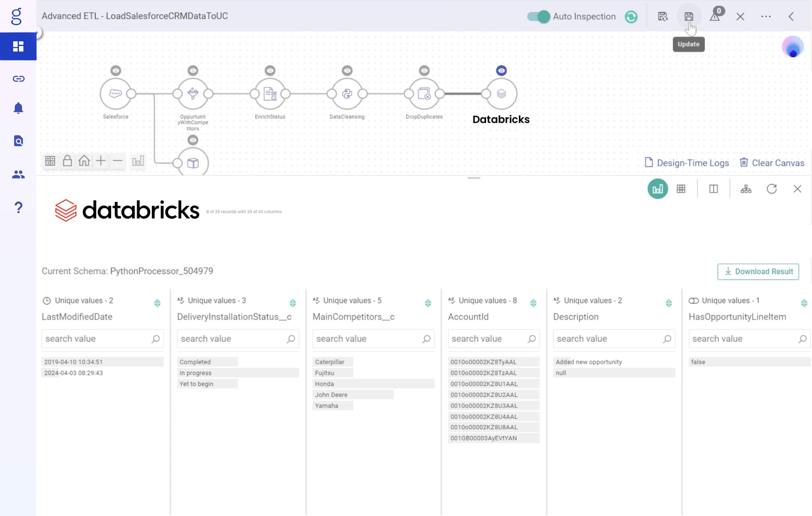Select the box node below the filter node
The image size is (812, 516).
193,163
